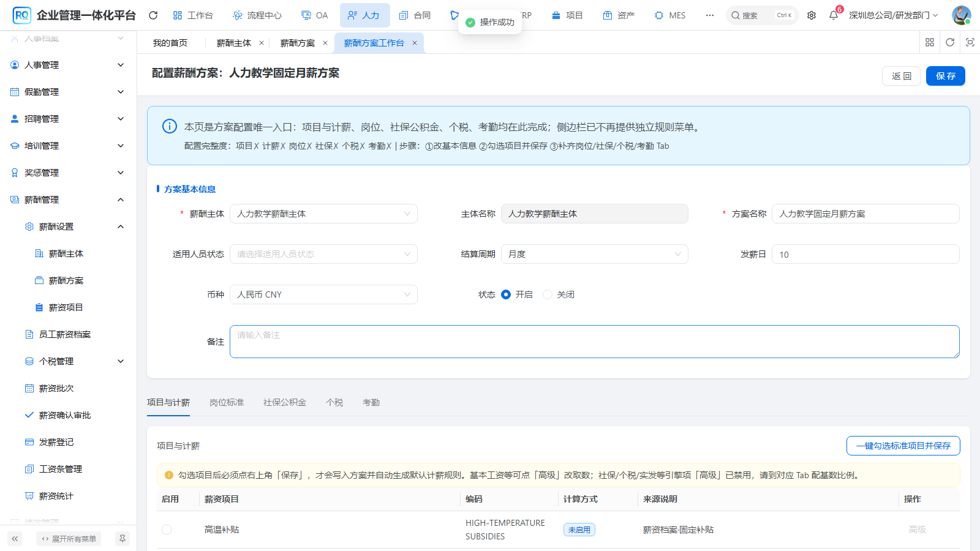
Task: Collapse the 薪酬设置 submenu
Action: coord(69,227)
